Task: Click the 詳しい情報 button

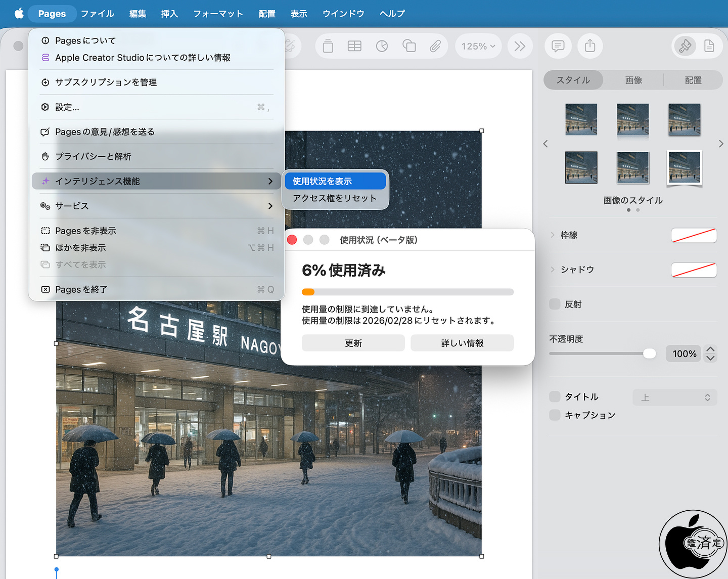Action: [462, 343]
